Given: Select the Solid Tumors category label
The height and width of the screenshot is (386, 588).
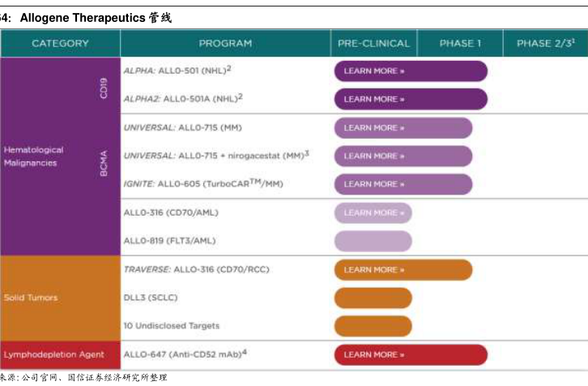Looking at the screenshot, I should (31, 298).
